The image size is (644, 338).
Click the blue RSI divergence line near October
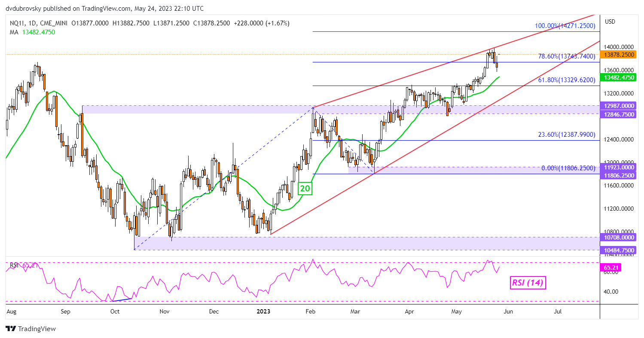(x=122, y=300)
